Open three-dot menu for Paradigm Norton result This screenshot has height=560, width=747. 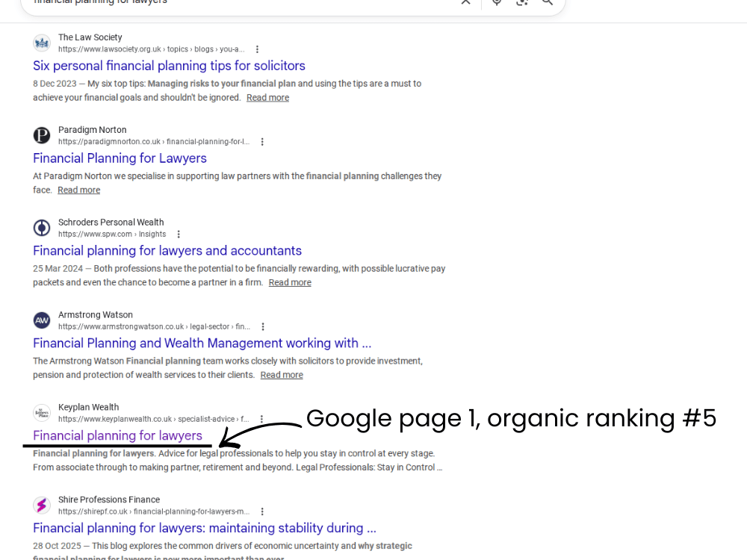pos(262,142)
